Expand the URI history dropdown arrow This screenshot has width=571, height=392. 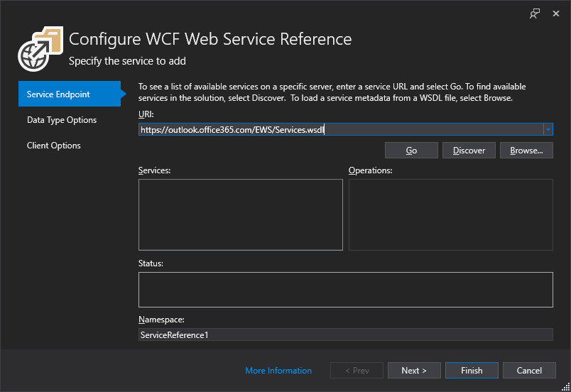pyautogui.click(x=548, y=129)
